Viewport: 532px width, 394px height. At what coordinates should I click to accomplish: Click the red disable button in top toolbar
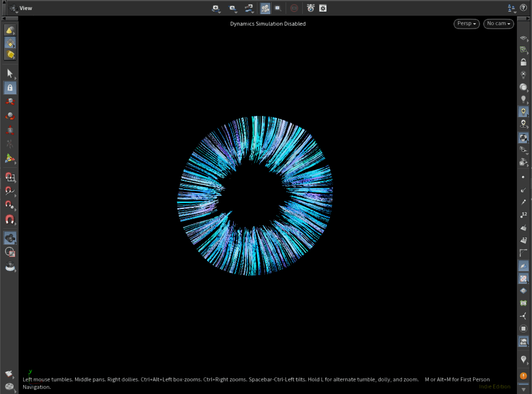(295, 8)
